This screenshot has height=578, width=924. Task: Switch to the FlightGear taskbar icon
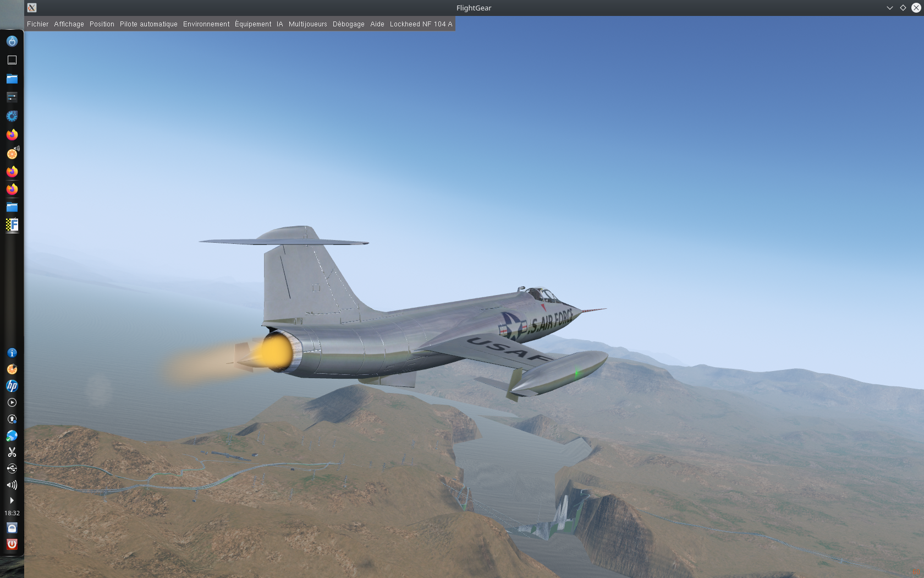click(x=12, y=225)
